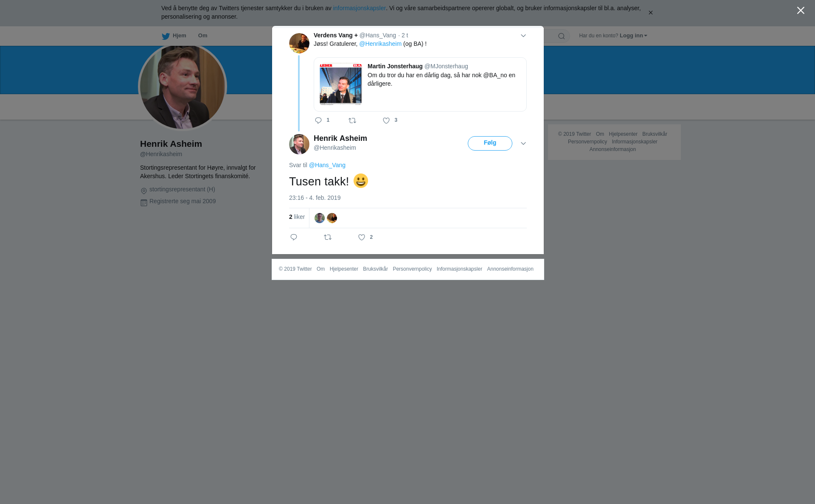This screenshot has width=815, height=504.
Task: Expand options chevron beside the Følg button
Action: coord(523,143)
